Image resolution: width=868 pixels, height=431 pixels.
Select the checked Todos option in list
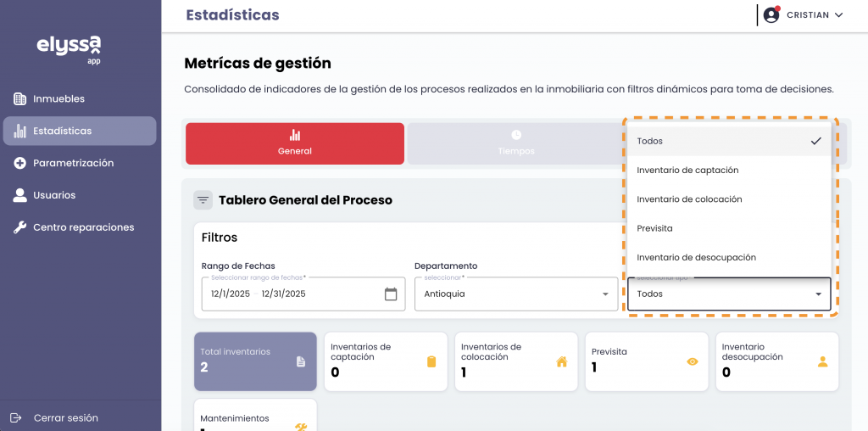(x=729, y=141)
